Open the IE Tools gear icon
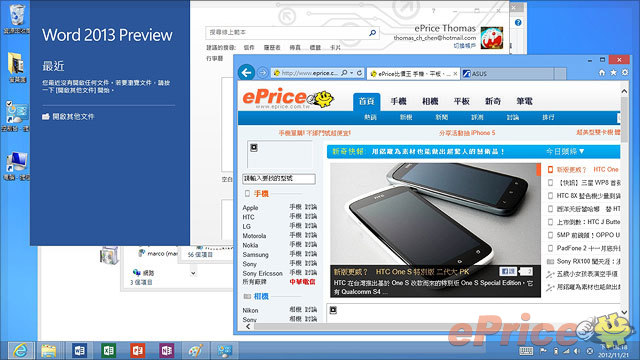The height and width of the screenshot is (360, 640). [625, 73]
